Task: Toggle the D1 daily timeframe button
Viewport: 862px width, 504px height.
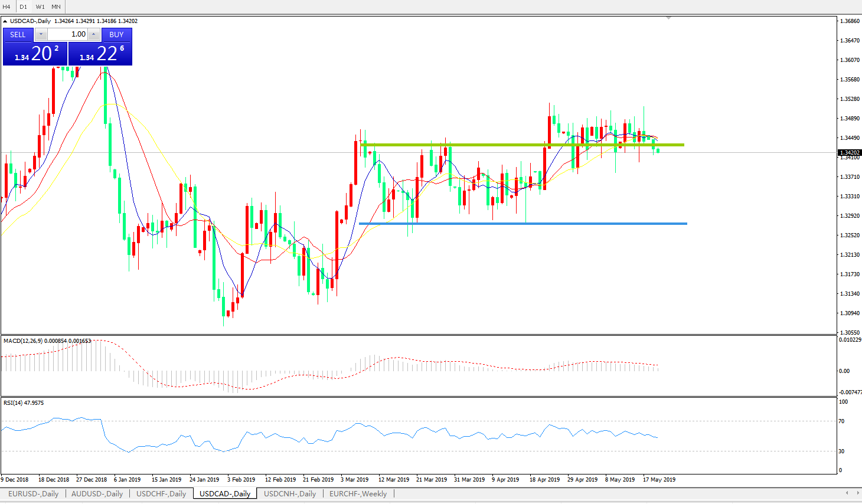Action: pos(24,7)
